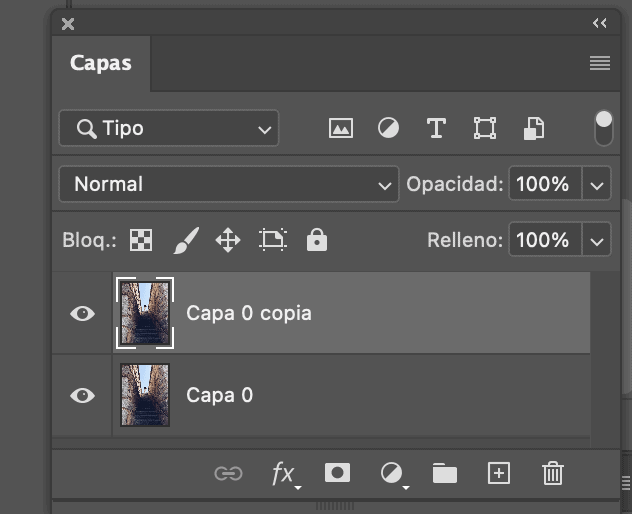Lock position move-arrows icon
The width and height of the screenshot is (632, 514).
pos(228,240)
